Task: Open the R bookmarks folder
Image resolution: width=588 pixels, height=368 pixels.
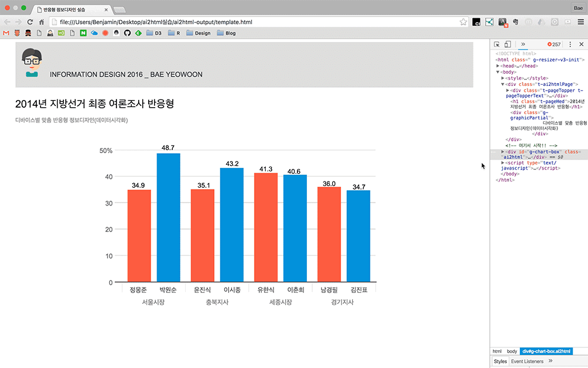Action: tap(174, 33)
